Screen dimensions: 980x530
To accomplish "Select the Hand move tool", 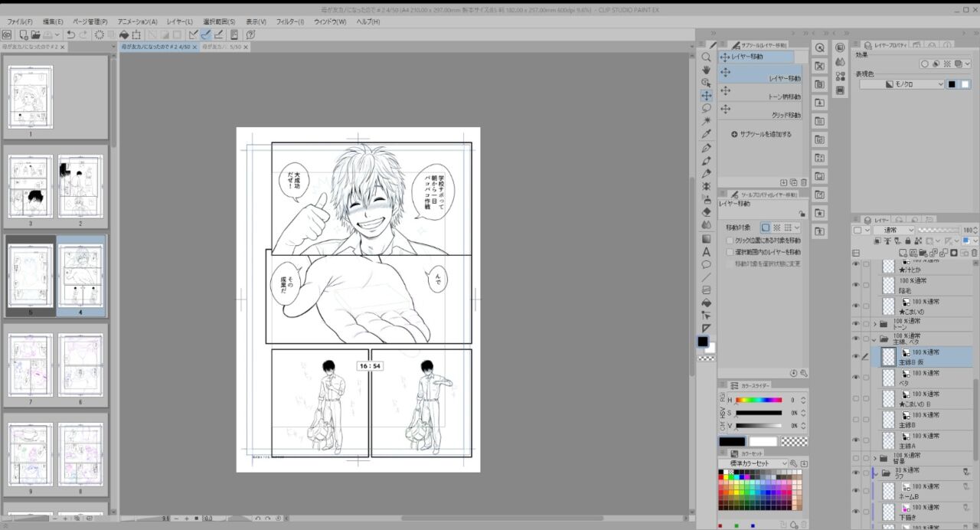I will 706,70.
